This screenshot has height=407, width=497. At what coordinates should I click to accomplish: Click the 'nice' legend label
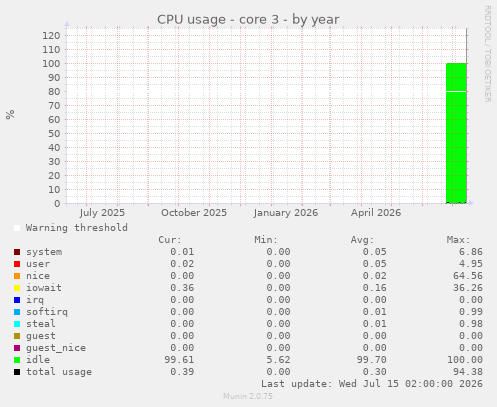[38, 276]
